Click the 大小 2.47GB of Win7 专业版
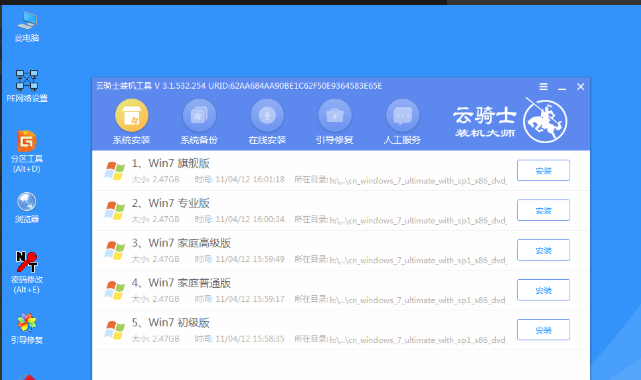 (155, 219)
